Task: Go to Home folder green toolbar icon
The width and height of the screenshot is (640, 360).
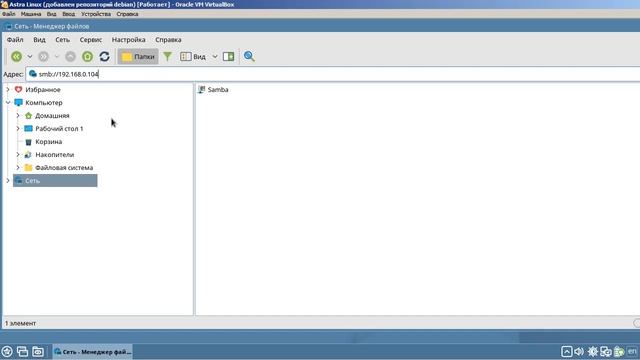Action: tap(87, 57)
